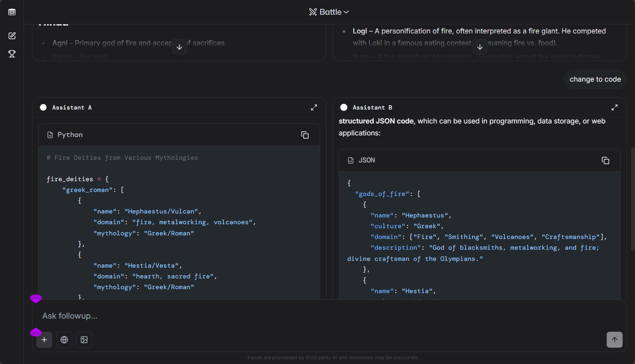Click the "Hestia/Vesta" name line
The width and height of the screenshot is (635, 364).
pos(138,266)
